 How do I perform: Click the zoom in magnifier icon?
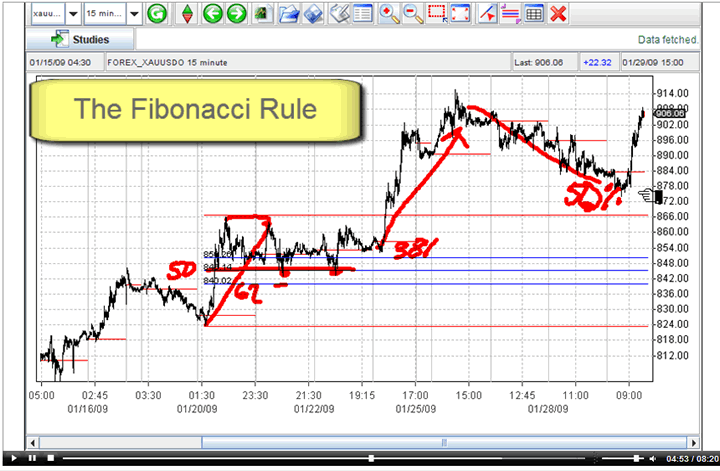pos(389,14)
